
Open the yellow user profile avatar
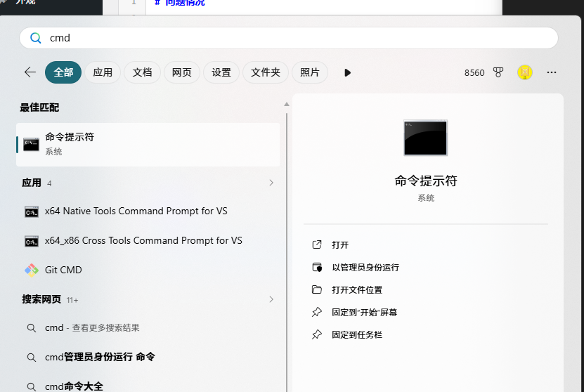(524, 72)
